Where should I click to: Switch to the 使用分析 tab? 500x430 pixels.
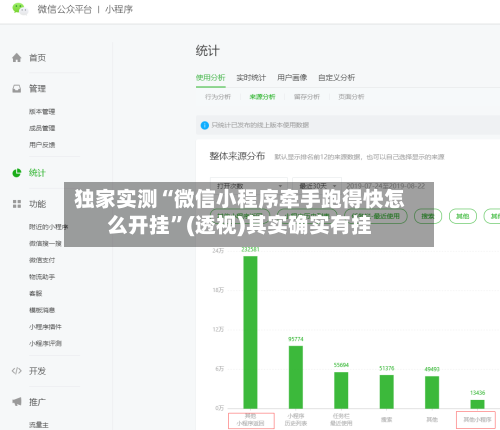[x=211, y=78]
